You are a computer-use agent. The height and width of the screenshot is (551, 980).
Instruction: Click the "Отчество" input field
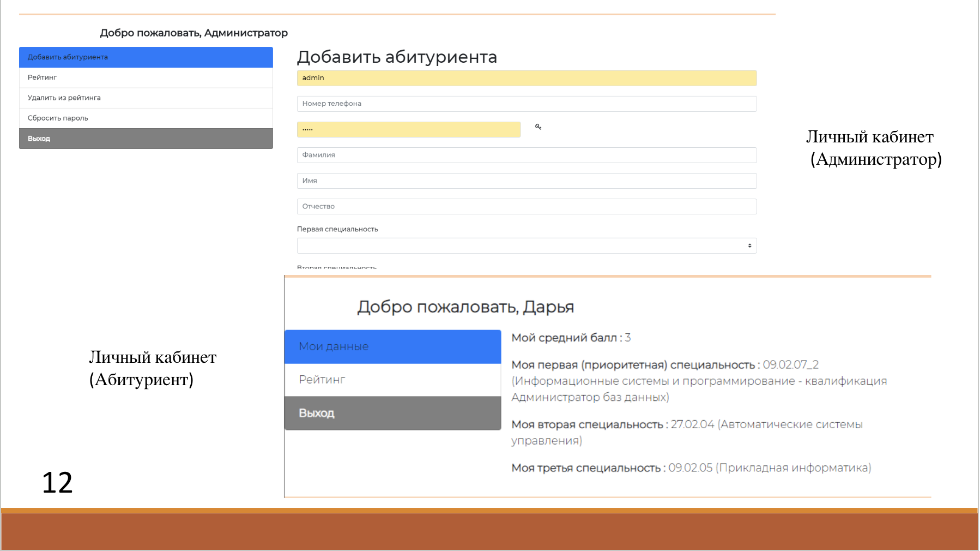pyautogui.click(x=526, y=206)
